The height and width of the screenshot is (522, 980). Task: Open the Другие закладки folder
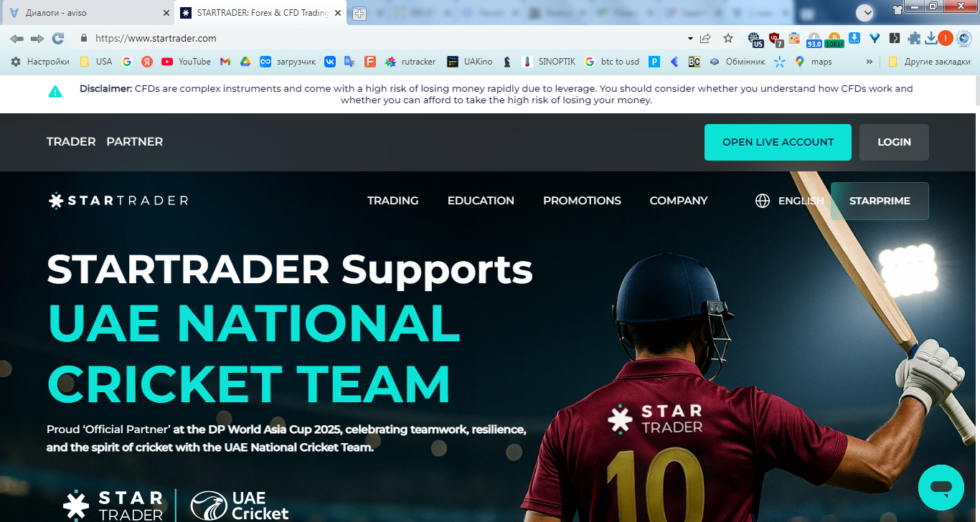point(929,62)
